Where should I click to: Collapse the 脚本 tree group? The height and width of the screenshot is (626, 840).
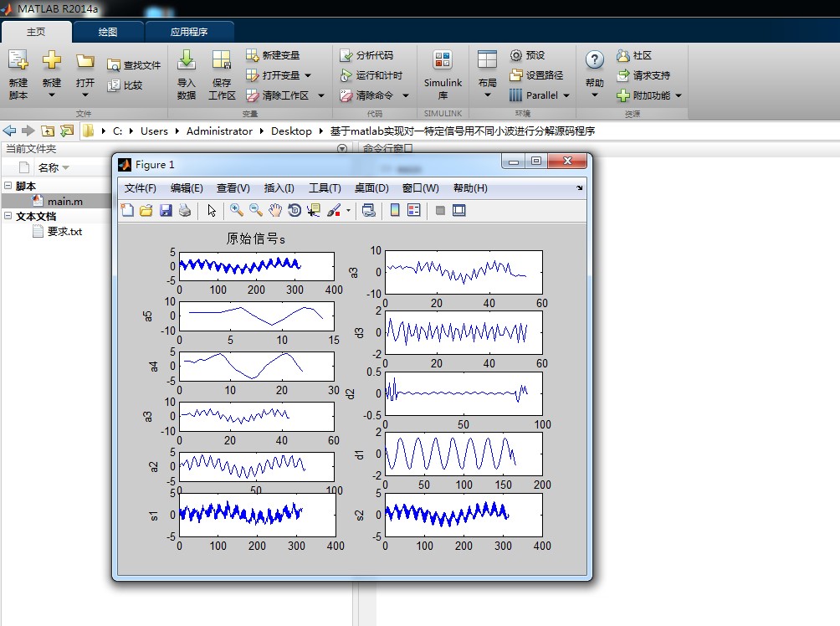(x=8, y=186)
